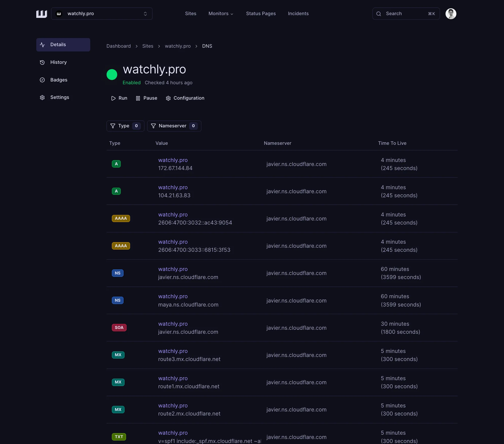Click the Watchly logo icon
This screenshot has width=504, height=444.
42,14
